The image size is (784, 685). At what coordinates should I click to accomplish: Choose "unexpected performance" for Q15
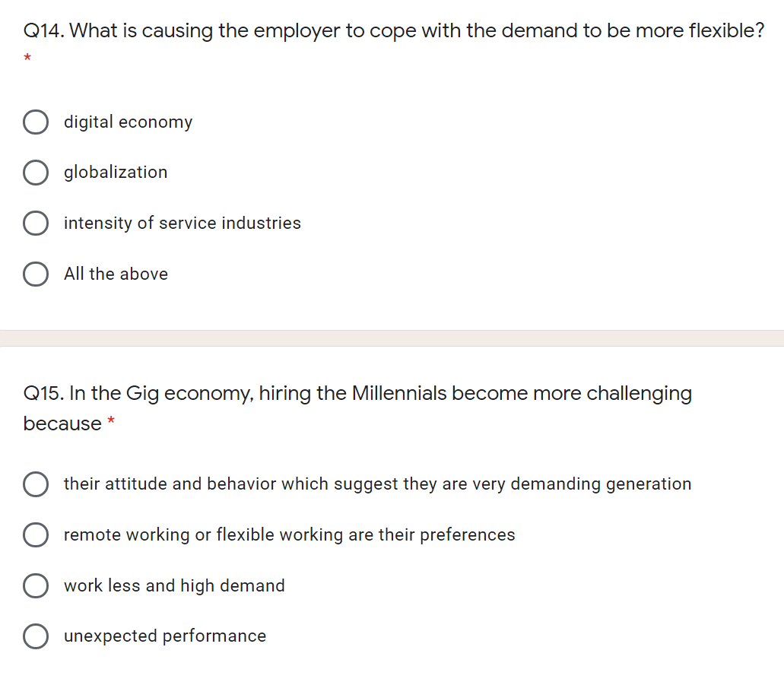pyautogui.click(x=36, y=636)
